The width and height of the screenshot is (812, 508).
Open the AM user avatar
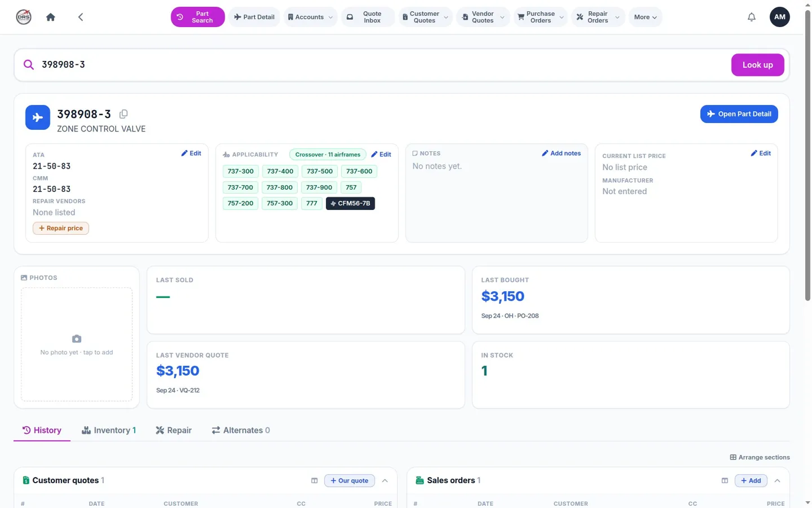click(779, 17)
